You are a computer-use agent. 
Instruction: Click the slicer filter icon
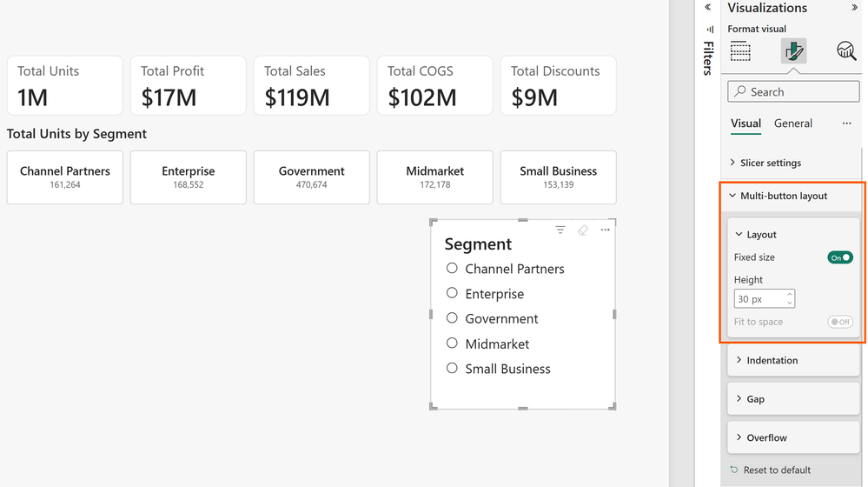click(x=560, y=230)
